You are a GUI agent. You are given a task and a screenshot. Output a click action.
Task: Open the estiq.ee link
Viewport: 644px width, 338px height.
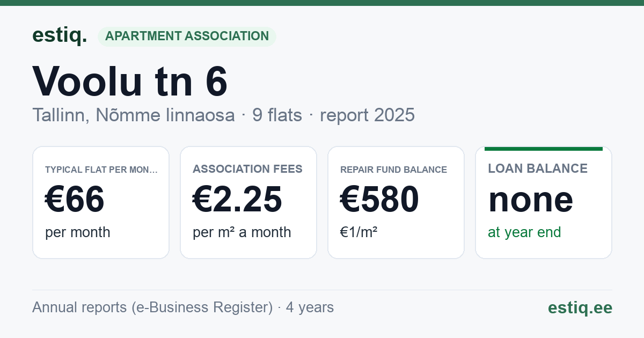pyautogui.click(x=580, y=308)
